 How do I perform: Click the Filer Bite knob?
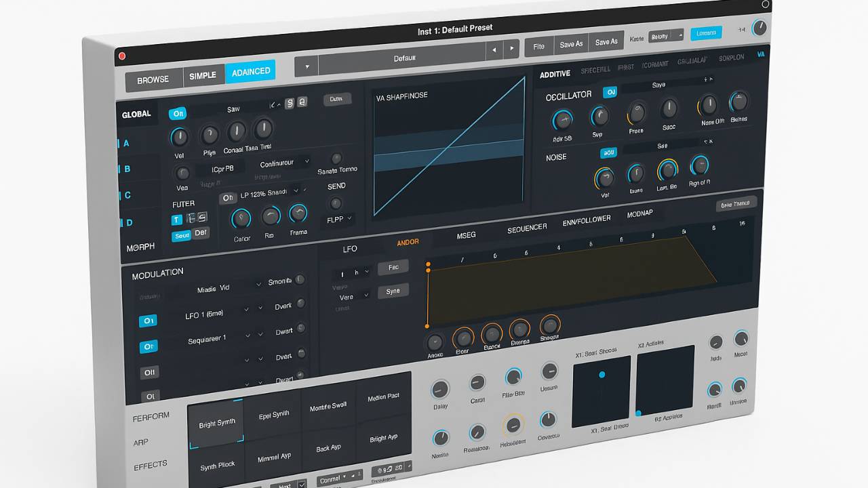514,377
